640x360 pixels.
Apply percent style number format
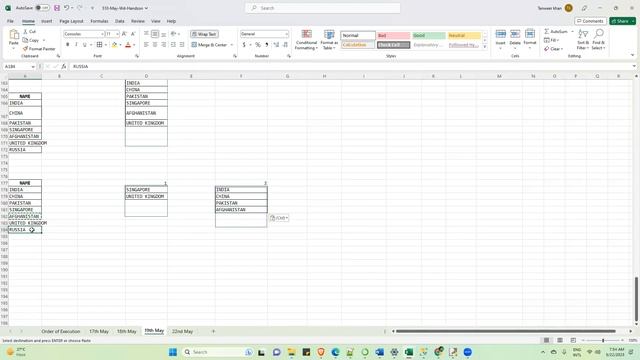[258, 44]
